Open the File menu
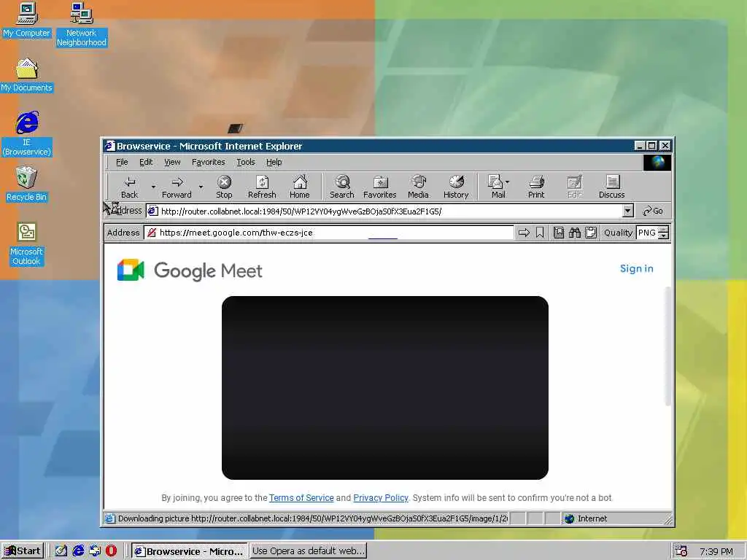 pyautogui.click(x=122, y=162)
